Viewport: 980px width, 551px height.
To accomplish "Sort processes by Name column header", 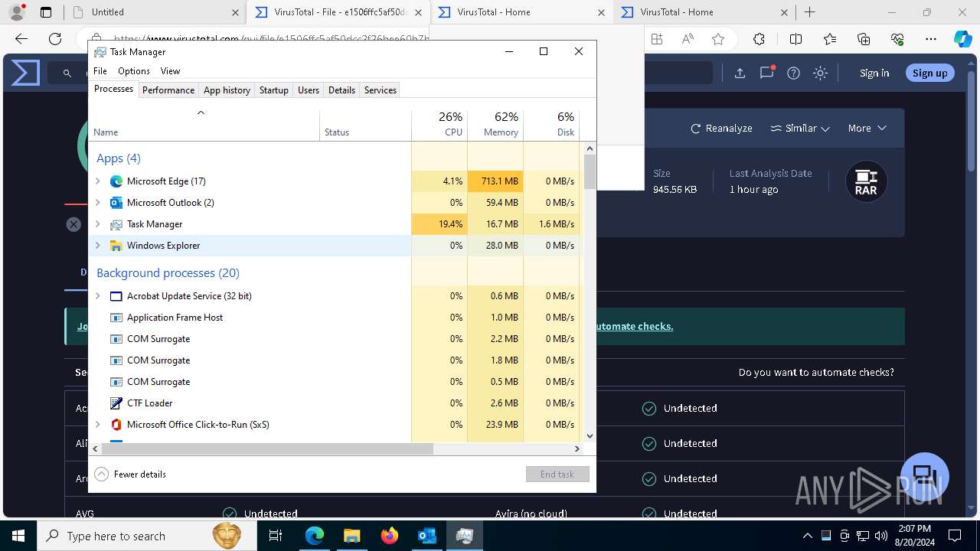I will click(x=204, y=125).
